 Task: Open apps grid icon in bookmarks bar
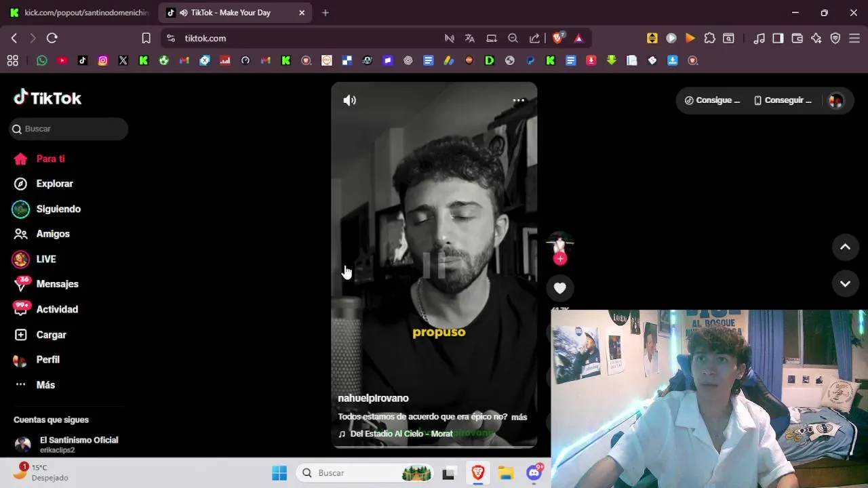13,60
